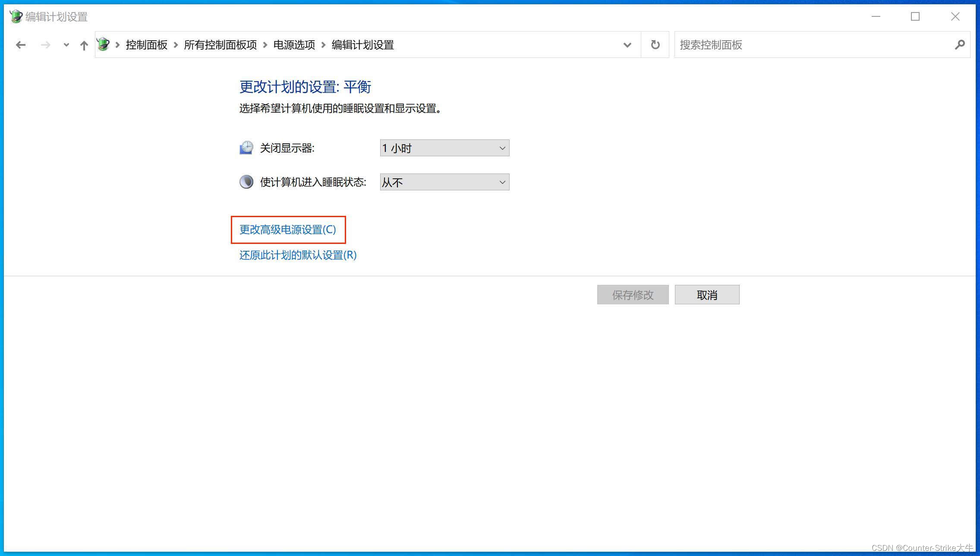The image size is (980, 556).
Task: Click the refresh button in address bar
Action: [x=655, y=45]
